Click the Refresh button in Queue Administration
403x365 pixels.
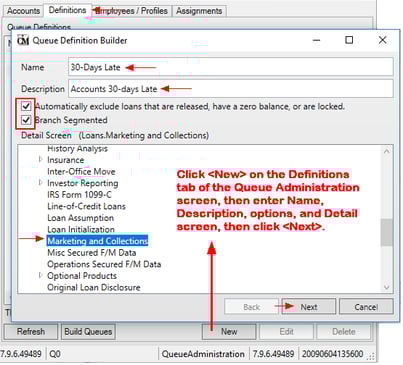point(31,332)
